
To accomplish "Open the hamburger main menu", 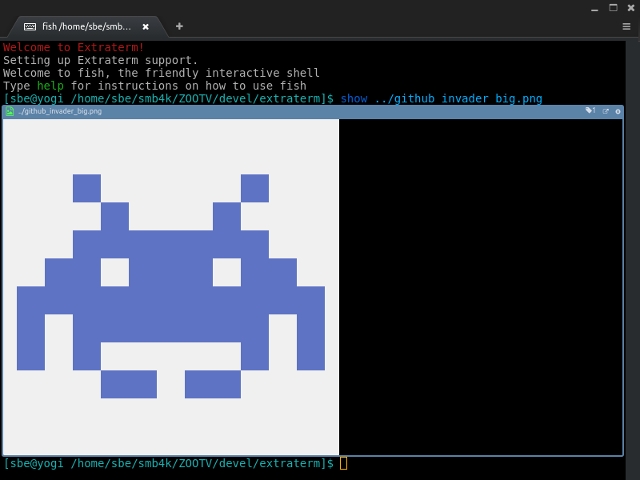I will click(626, 27).
